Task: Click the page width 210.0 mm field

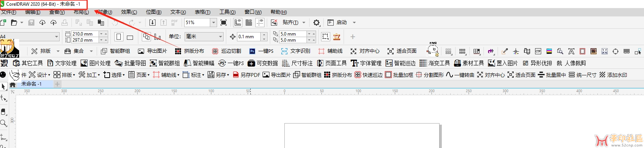Action: coord(85,34)
